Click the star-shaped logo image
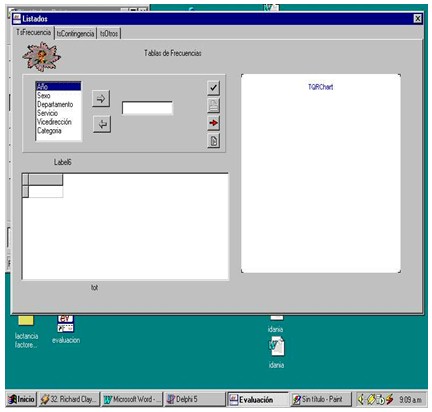 pyautogui.click(x=41, y=57)
